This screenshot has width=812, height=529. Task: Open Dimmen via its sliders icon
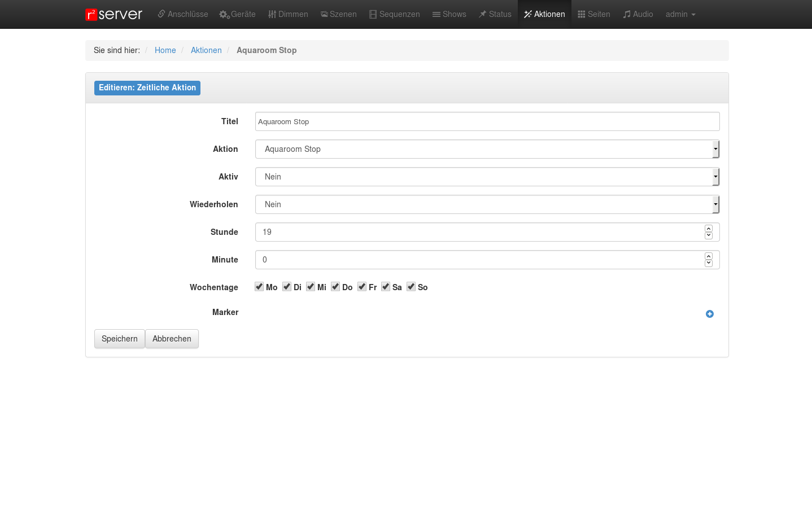point(272,15)
